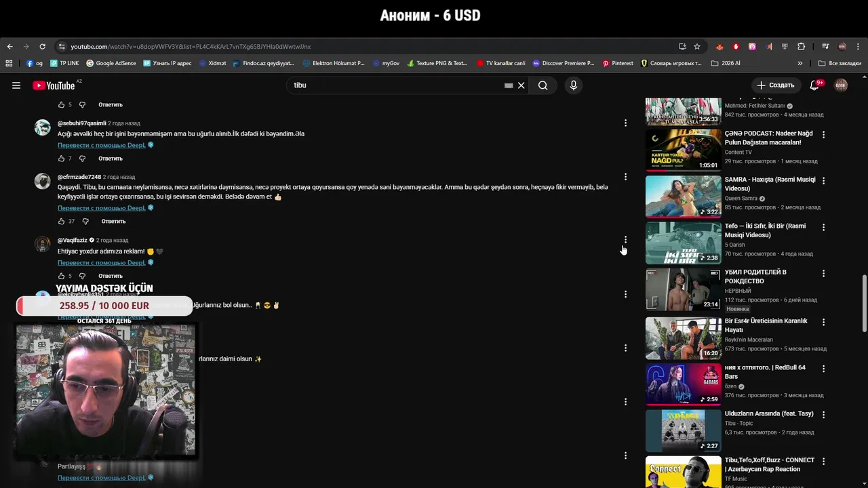Screen dimensions: 868x488
Task: Open TV kanallar canli bookmark
Action: click(x=500, y=63)
